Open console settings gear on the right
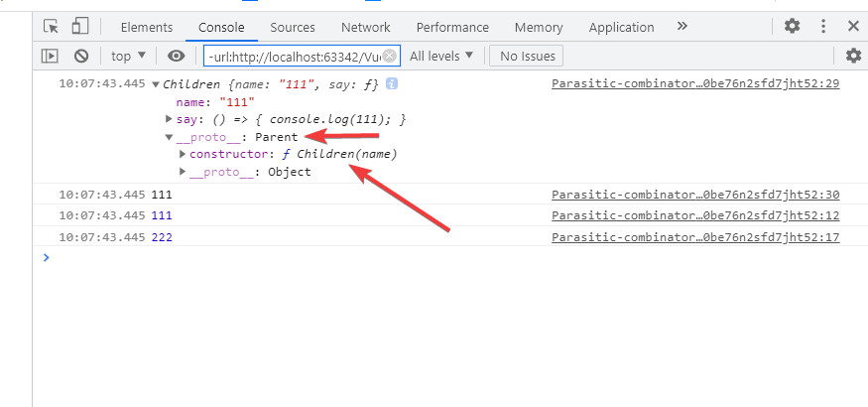Screen dimensions: 868x407 pos(853,57)
